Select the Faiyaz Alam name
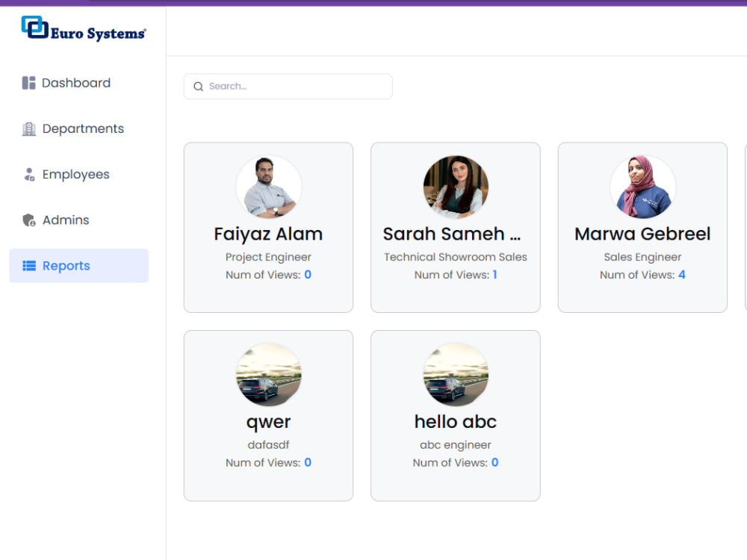This screenshot has height=560, width=747. tap(268, 234)
